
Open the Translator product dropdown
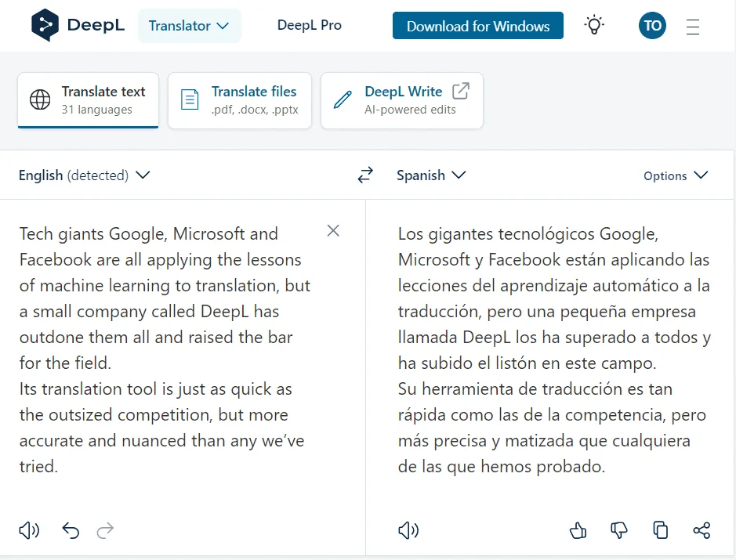point(189,25)
